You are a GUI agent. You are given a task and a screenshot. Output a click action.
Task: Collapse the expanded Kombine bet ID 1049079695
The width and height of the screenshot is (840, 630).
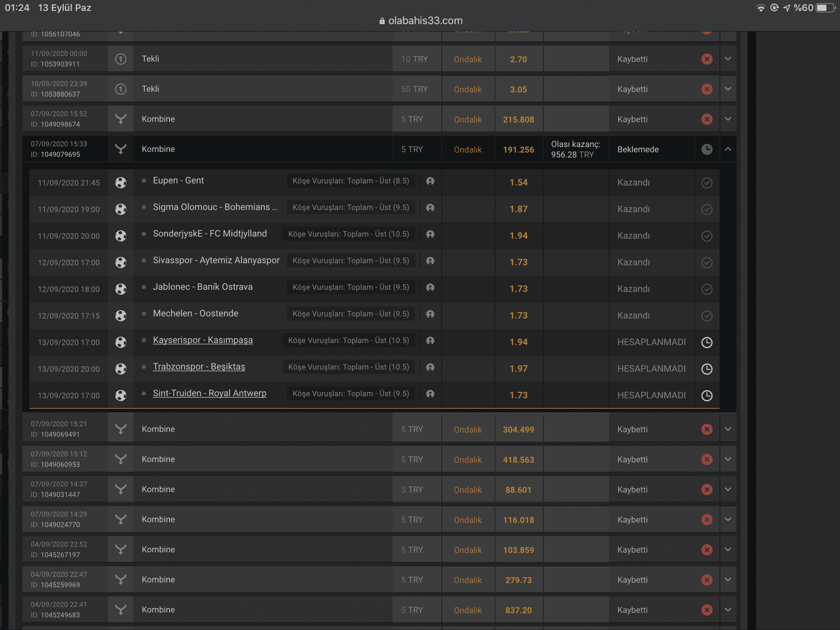click(x=728, y=149)
